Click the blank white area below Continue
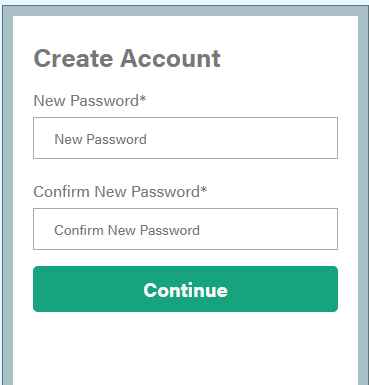 (x=185, y=348)
